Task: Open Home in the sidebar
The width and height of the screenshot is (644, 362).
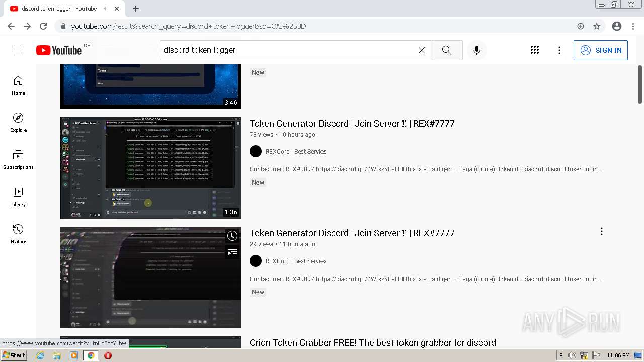Action: [x=18, y=85]
